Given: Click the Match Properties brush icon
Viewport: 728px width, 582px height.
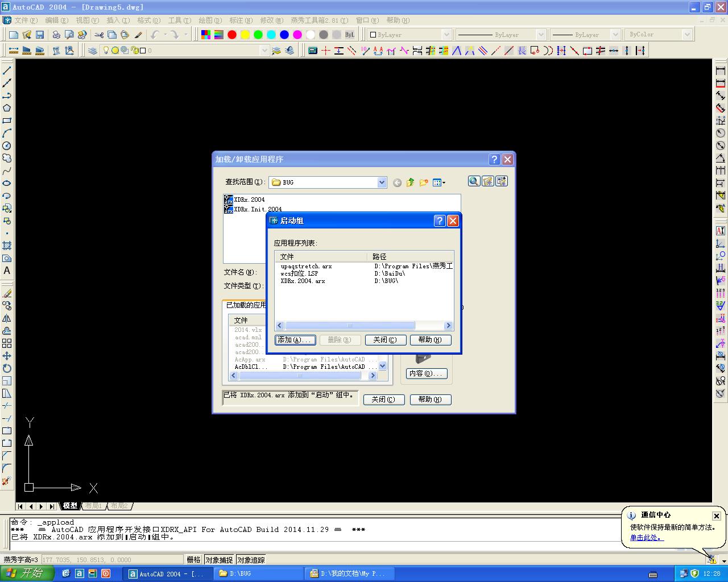Looking at the screenshot, I should tap(138, 35).
